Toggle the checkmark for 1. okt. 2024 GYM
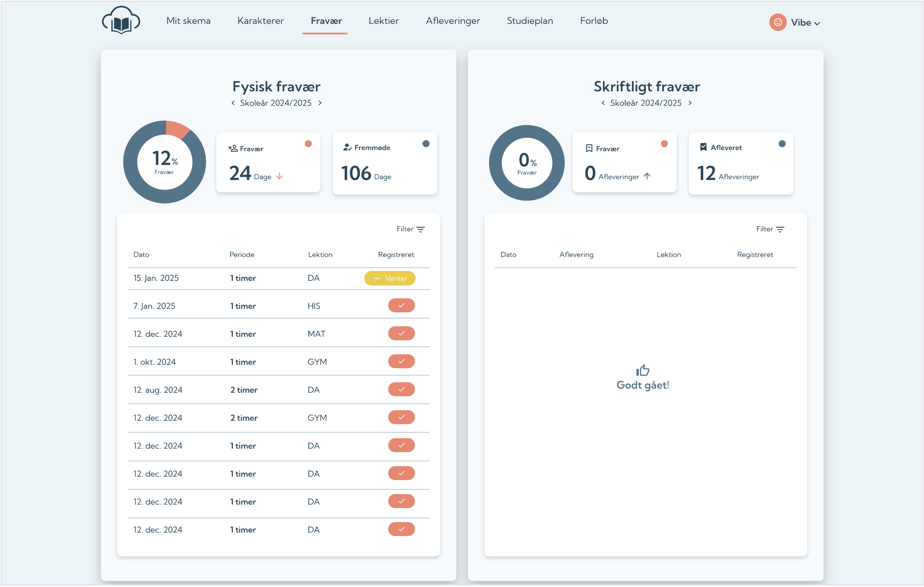The image size is (924, 587). pyautogui.click(x=401, y=362)
